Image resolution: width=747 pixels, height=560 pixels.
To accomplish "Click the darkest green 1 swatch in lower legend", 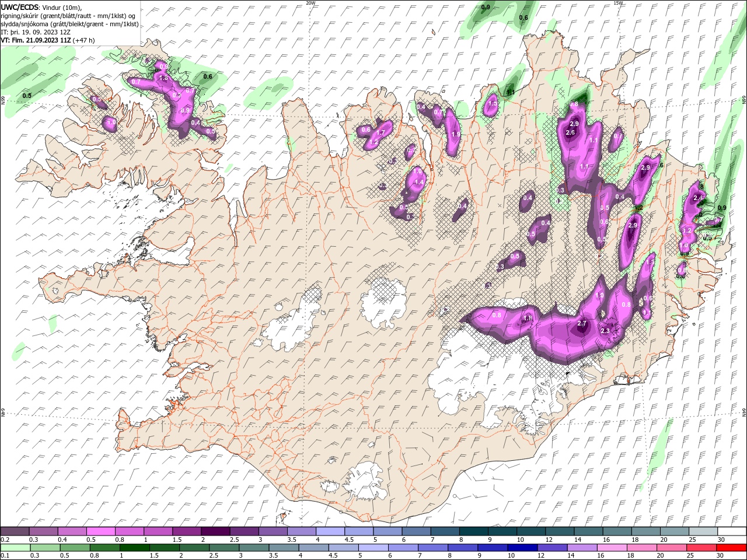I will click(x=134, y=547).
